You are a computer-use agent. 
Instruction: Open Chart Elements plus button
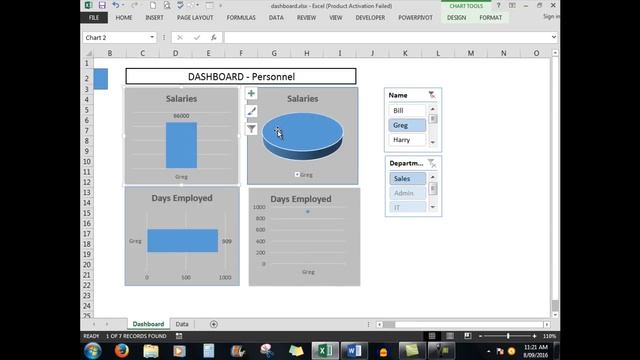click(x=251, y=93)
